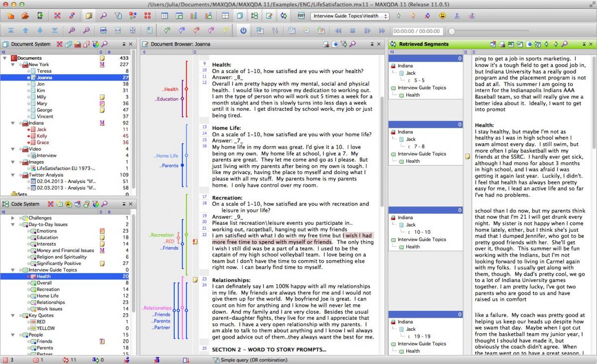The image size is (597, 364).
Task: Click the green highlight coding marker
Action: tap(167, 30)
